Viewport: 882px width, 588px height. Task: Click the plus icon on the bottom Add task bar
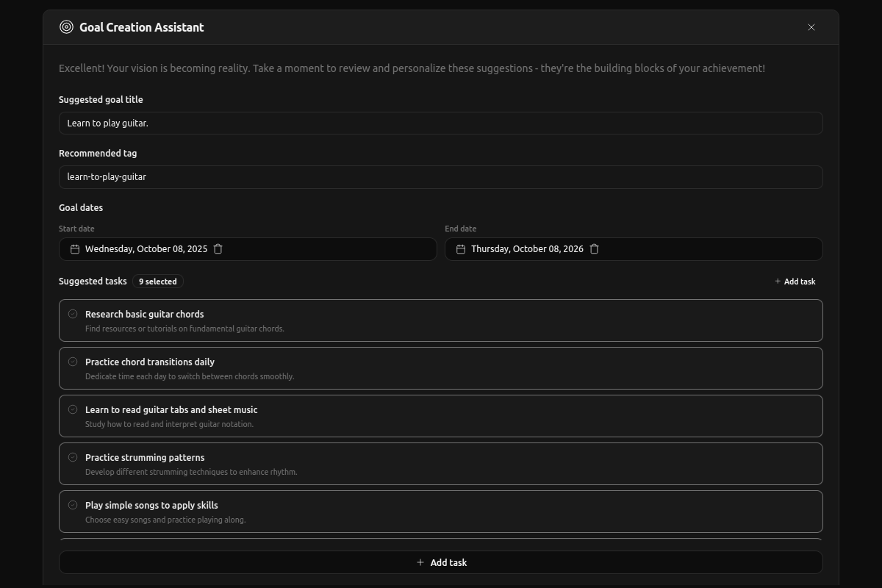[x=420, y=562]
